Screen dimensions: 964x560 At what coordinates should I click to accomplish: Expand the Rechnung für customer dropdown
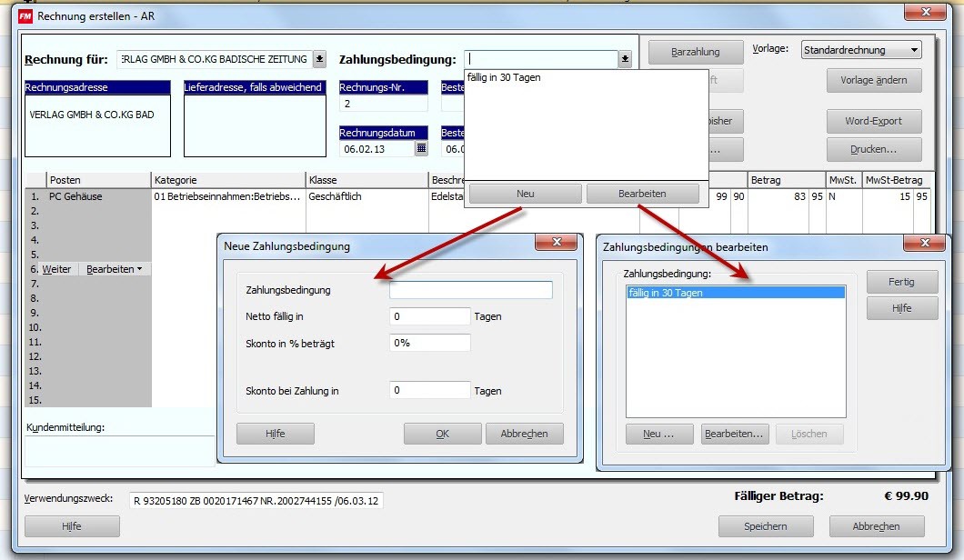[319, 59]
